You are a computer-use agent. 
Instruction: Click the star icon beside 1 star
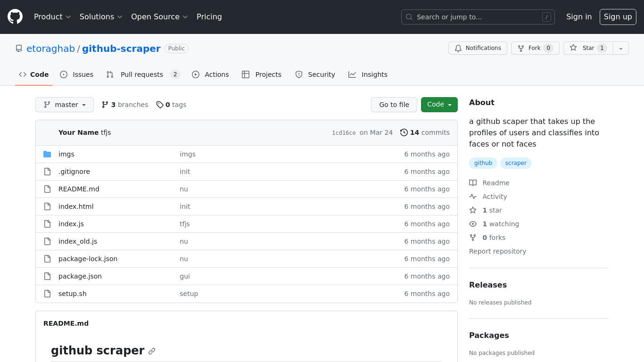473,210
